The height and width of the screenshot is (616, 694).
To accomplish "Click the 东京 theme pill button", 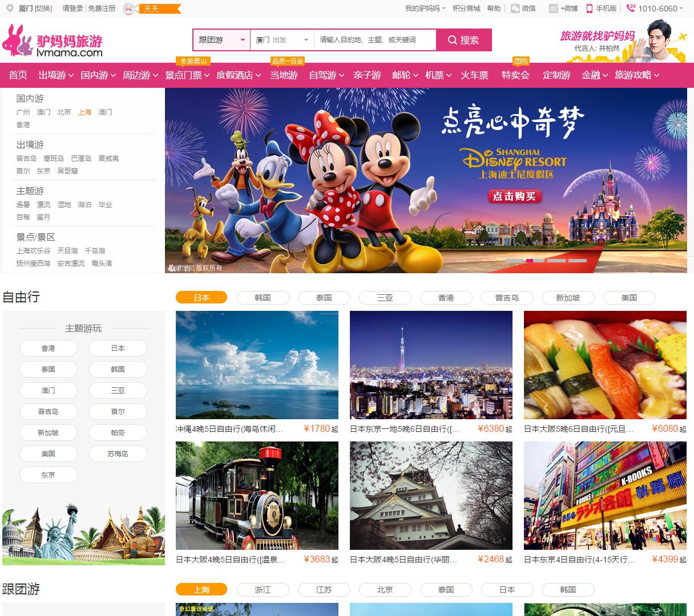I will click(48, 475).
